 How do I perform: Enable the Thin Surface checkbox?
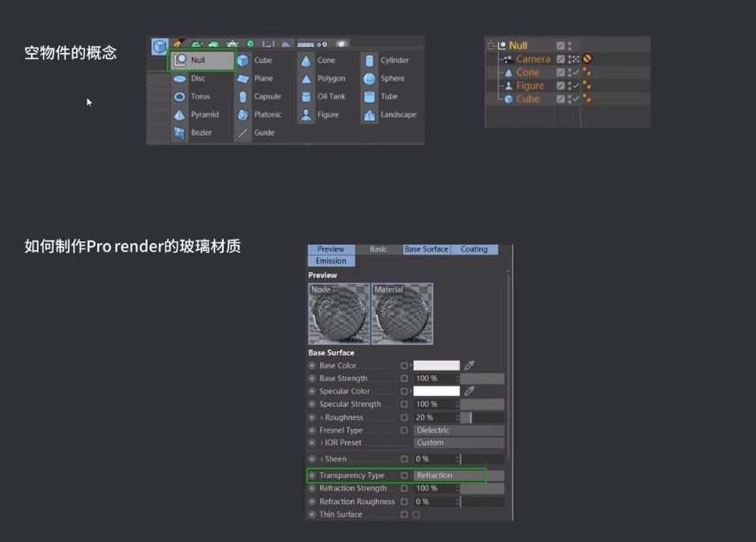[x=416, y=515]
